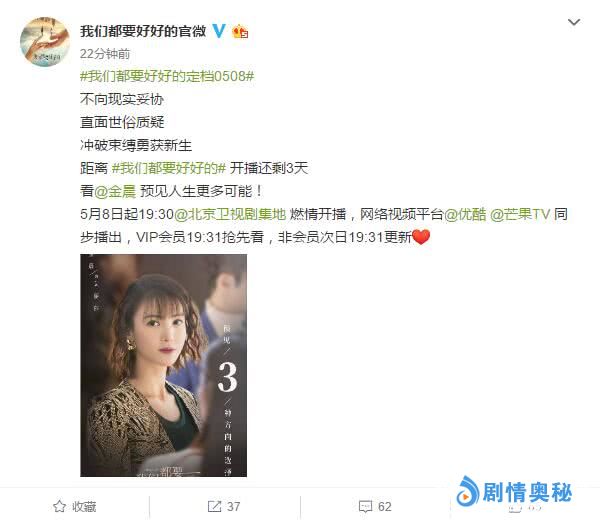Open hashtag #我们都要好好的# in the countdown line
Image resolution: width=600 pixels, height=522 pixels.
tap(168, 168)
